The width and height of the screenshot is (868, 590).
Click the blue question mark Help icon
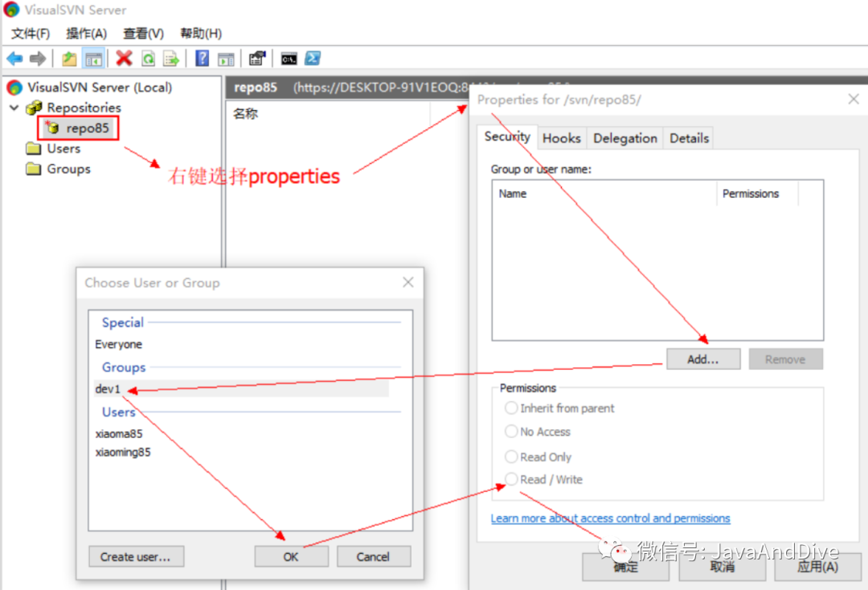pyautogui.click(x=202, y=58)
